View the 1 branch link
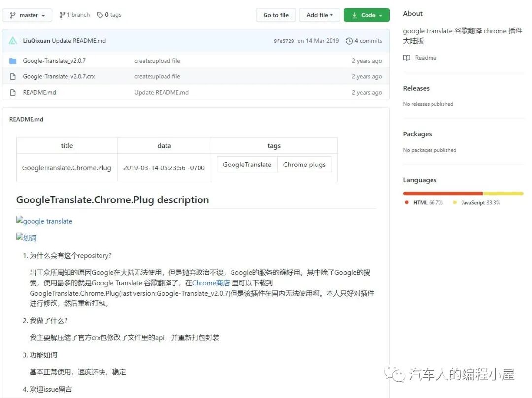The width and height of the screenshot is (532, 398). (x=75, y=15)
